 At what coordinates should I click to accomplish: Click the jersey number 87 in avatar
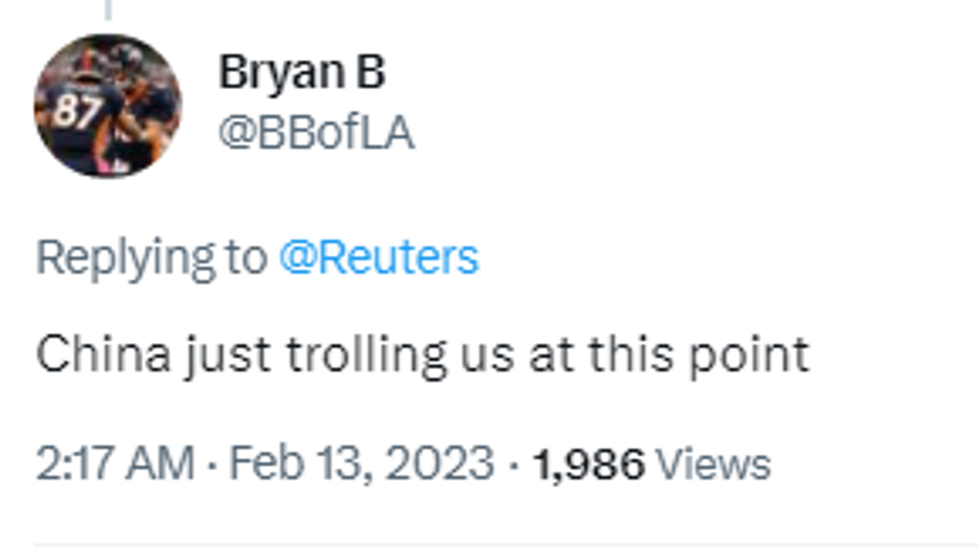tap(78, 111)
